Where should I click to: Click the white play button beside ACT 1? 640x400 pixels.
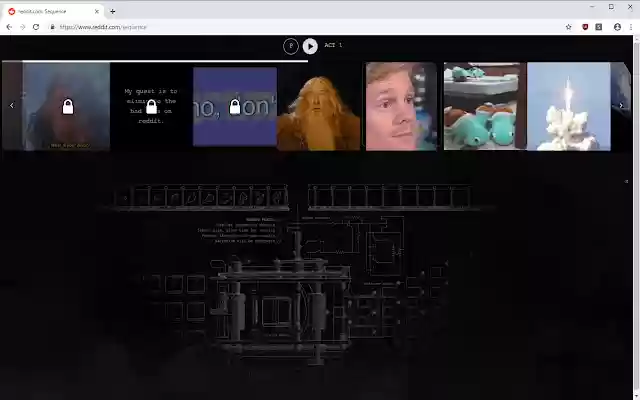tap(310, 46)
